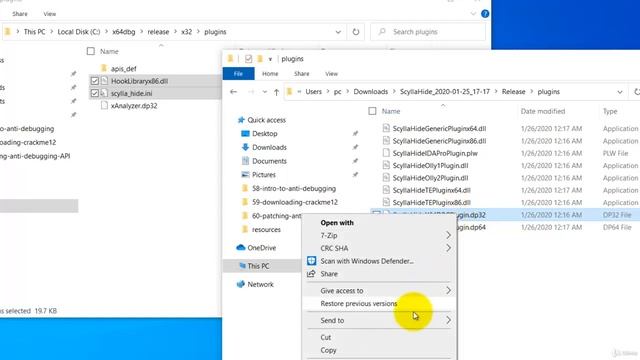Select xAnalyzer.dp32 file
640x360 pixels.
coord(134,106)
